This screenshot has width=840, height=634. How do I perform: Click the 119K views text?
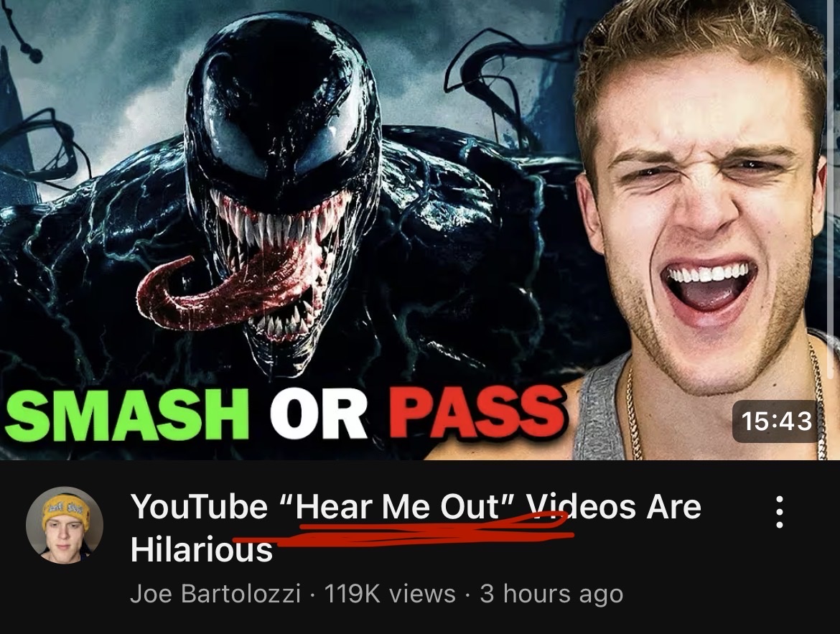click(390, 594)
